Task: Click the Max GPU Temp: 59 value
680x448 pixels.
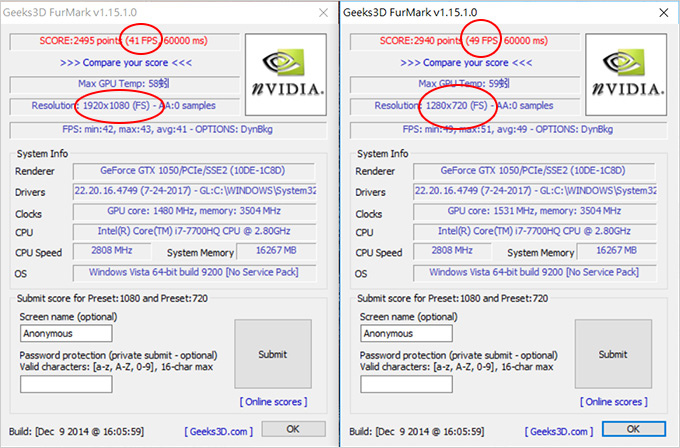Action: 464,84
